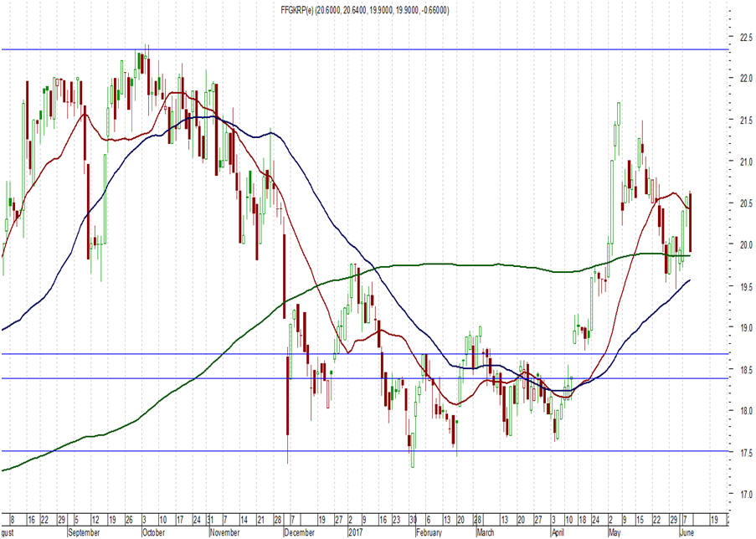The height and width of the screenshot is (539, 756).
Task: Select the 20.5 price axis label
Action: [746, 203]
